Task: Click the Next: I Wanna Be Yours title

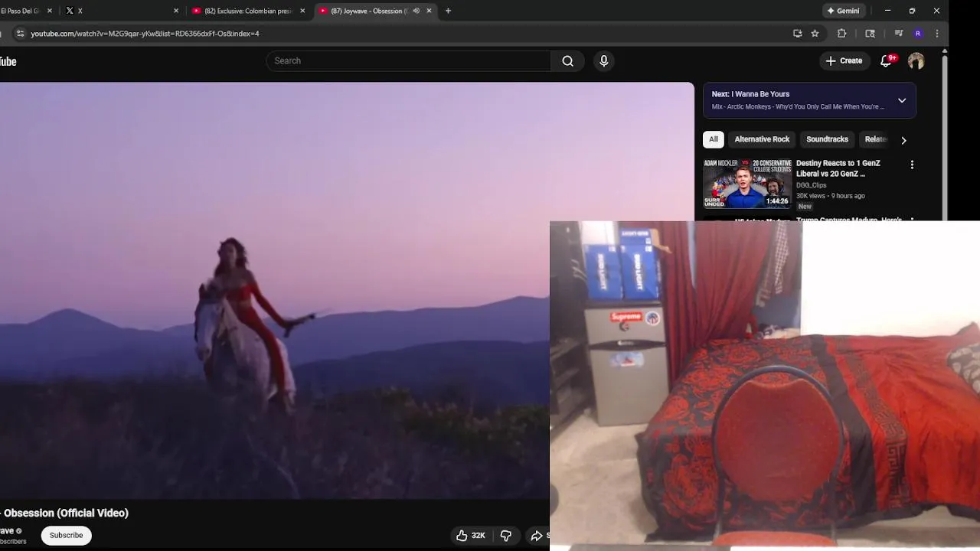Action: tap(750, 94)
